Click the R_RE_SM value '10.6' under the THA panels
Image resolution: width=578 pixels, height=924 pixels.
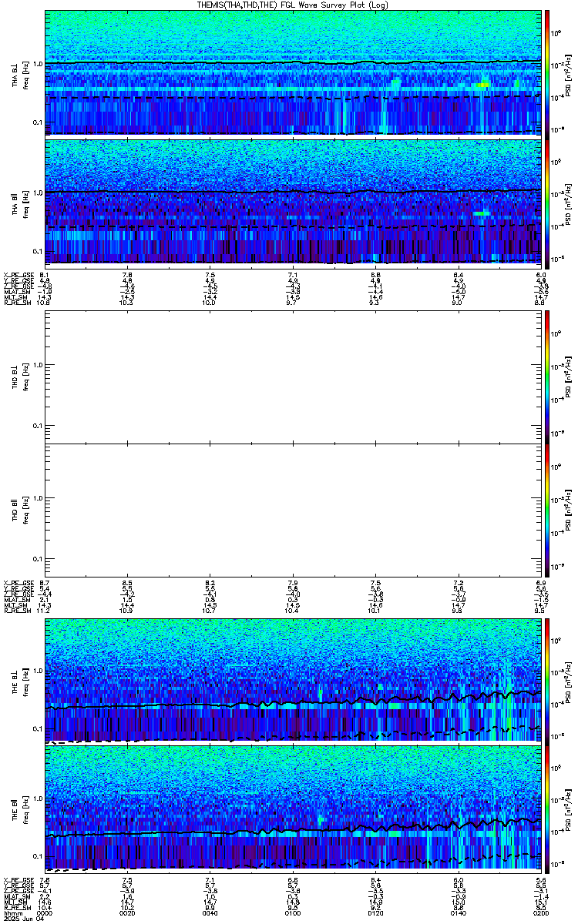click(45, 303)
